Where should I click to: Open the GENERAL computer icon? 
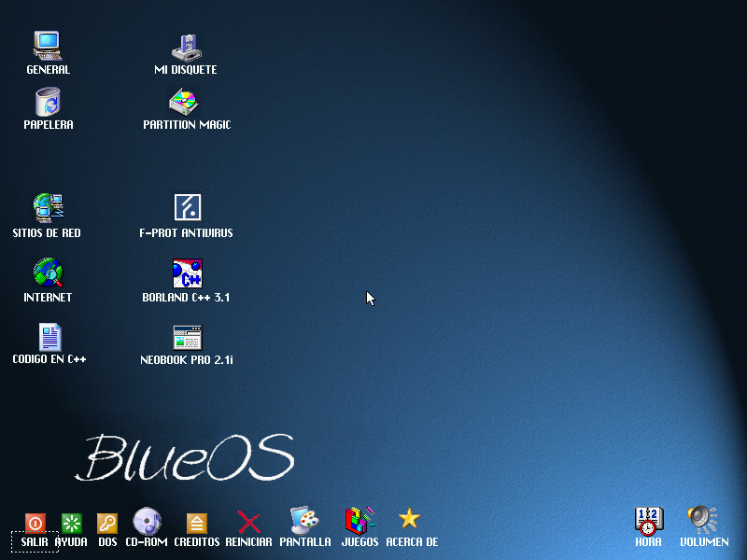(x=48, y=46)
